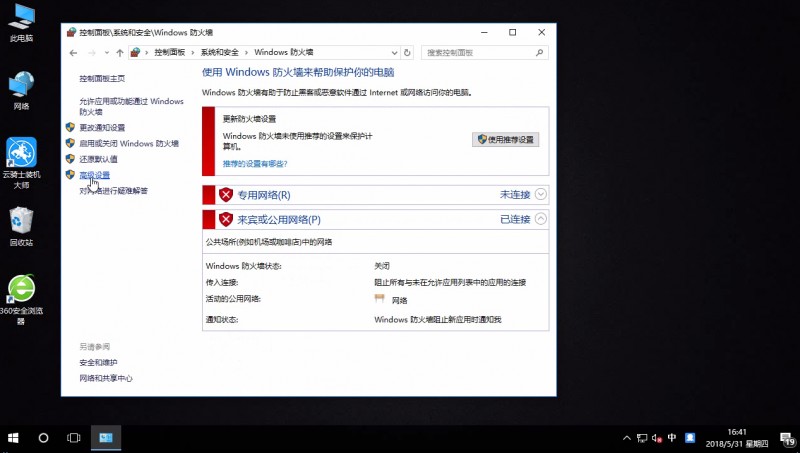
Task: Click the arrow after 控制面板 breadcrumb
Action: pos(193,53)
